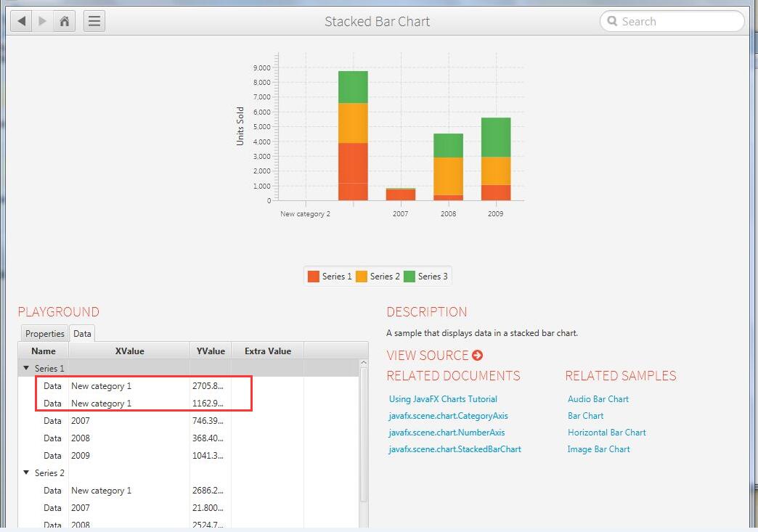Open the Audio Bar Chart sample
The height and width of the screenshot is (532, 758).
pos(598,399)
